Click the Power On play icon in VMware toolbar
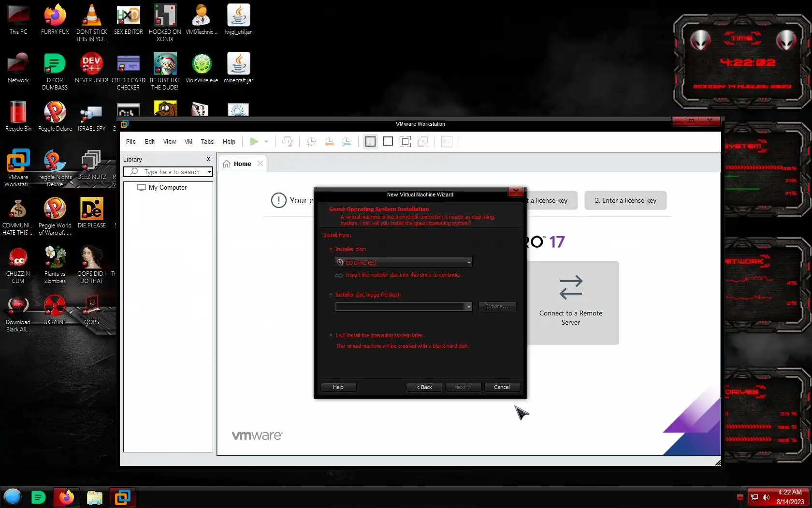Screen dimensions: 812x508 254,142
